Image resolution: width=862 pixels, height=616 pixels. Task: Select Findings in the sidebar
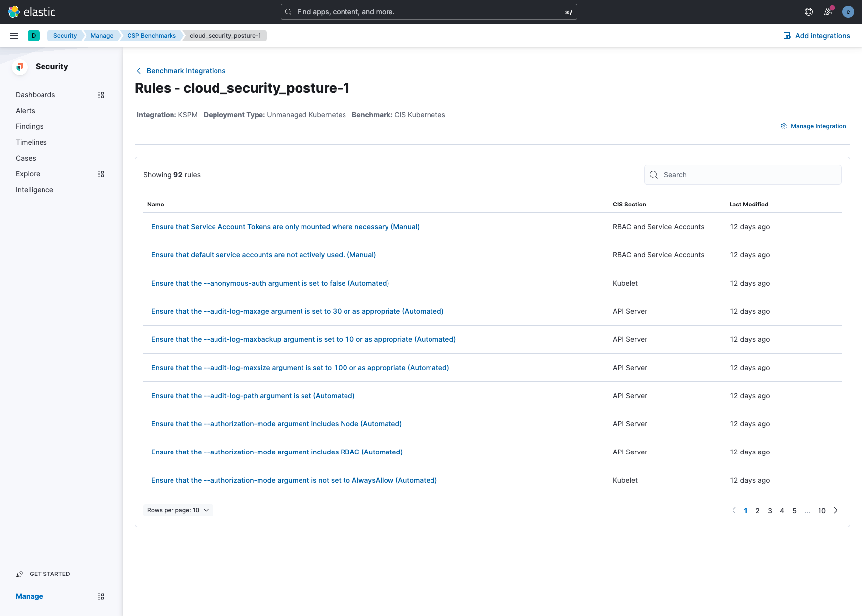pyautogui.click(x=30, y=126)
